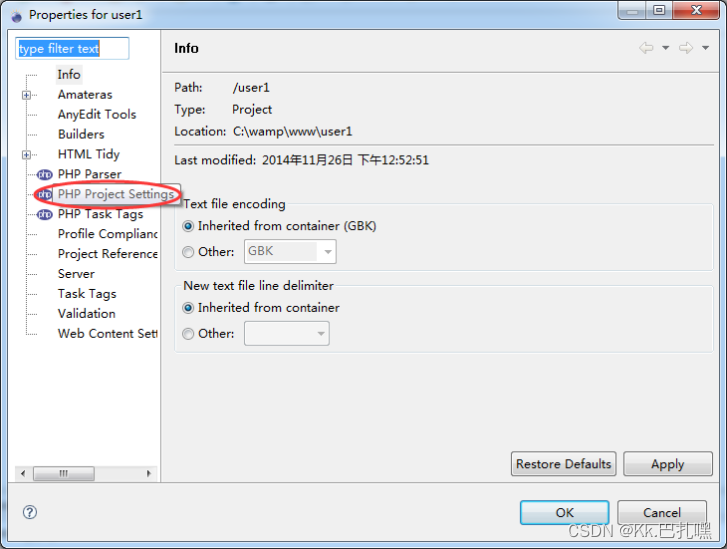Viewport: 727px width, 549px height.
Task: Select Amateras in the tree
Action: 85,95
